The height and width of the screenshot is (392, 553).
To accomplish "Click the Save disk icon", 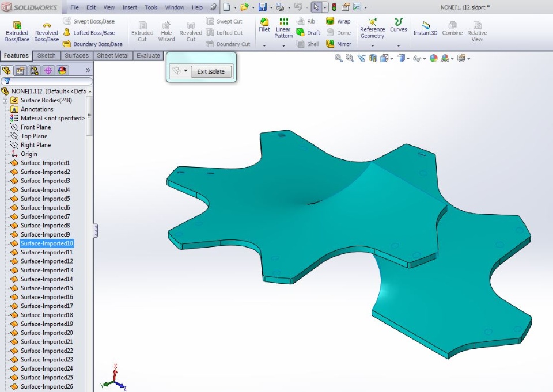I will [x=263, y=7].
